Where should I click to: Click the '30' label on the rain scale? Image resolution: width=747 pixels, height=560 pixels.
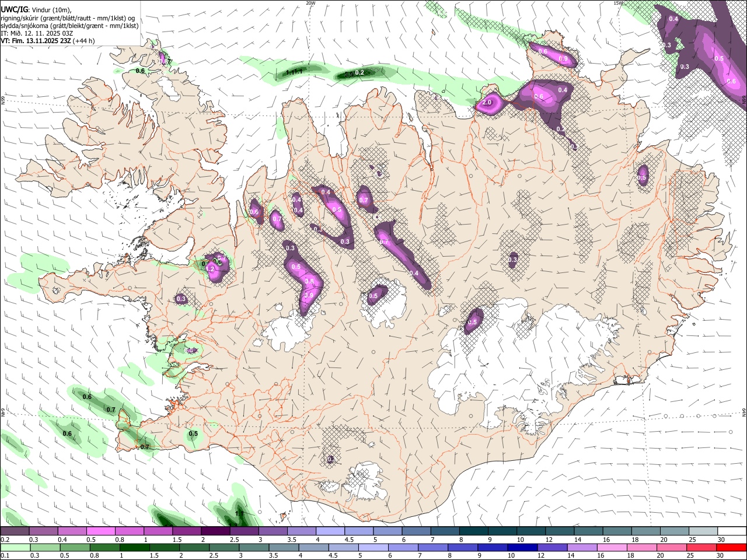tap(720, 556)
